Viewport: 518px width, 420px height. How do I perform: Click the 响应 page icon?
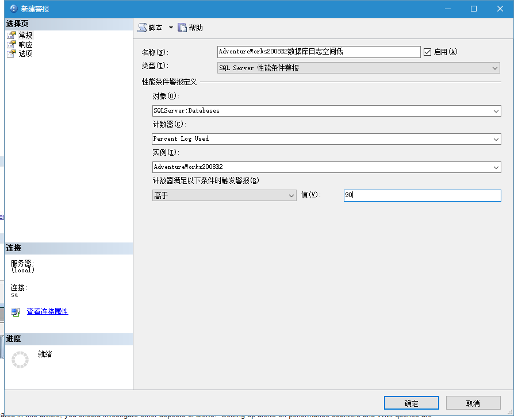click(x=11, y=44)
